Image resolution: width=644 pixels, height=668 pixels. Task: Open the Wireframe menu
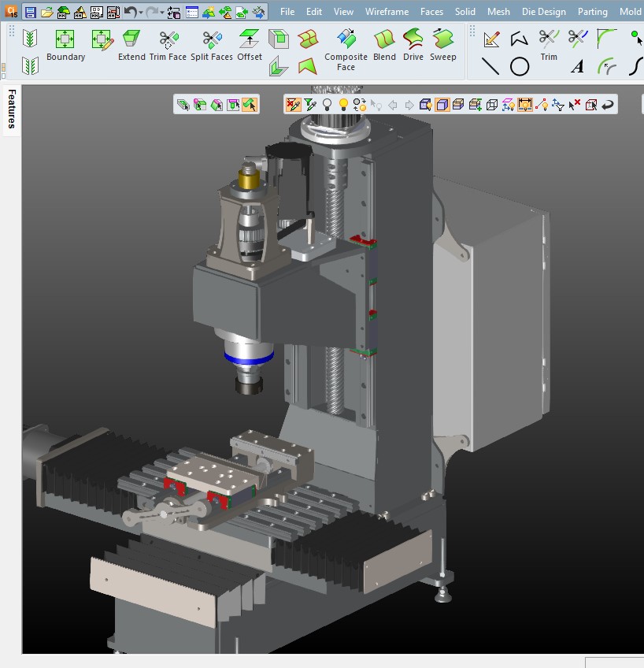pos(387,12)
